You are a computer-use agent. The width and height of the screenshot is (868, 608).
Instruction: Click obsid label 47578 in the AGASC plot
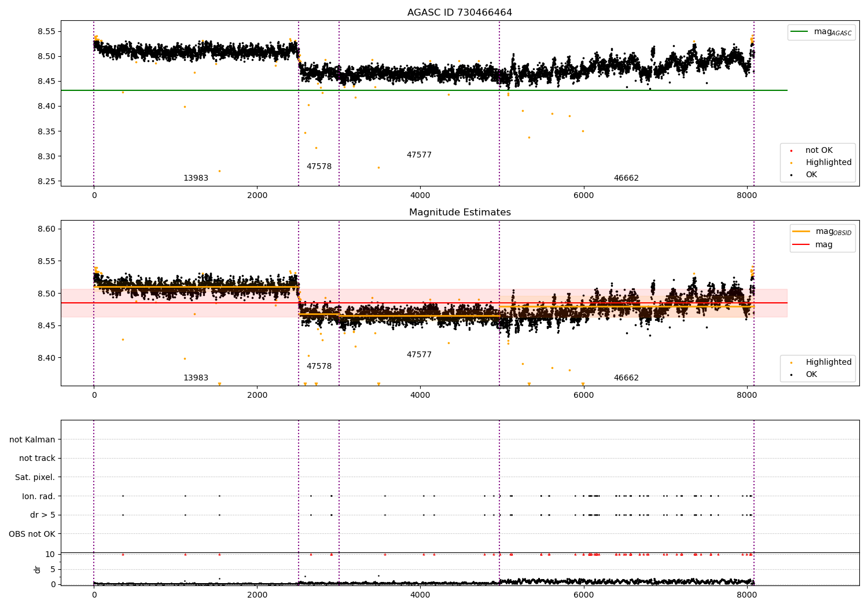click(319, 167)
